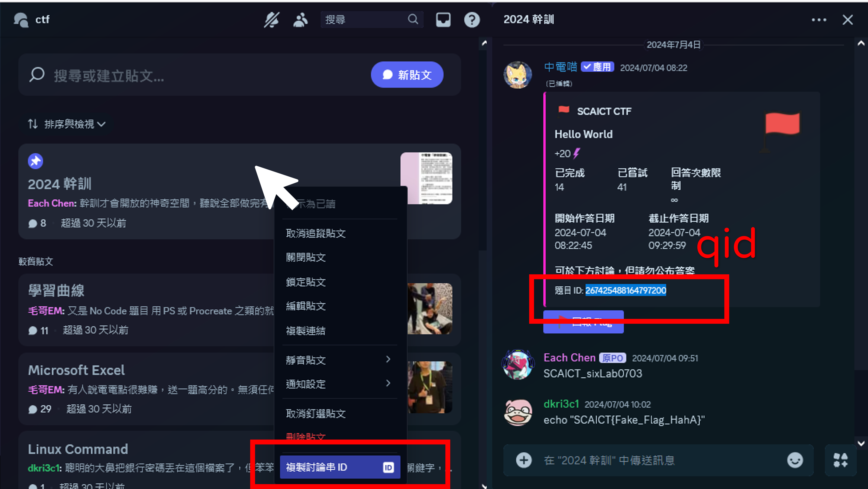This screenshot has width=868, height=489.
Task: Expand 靜音貼文 submenu arrow
Action: pyautogui.click(x=388, y=359)
